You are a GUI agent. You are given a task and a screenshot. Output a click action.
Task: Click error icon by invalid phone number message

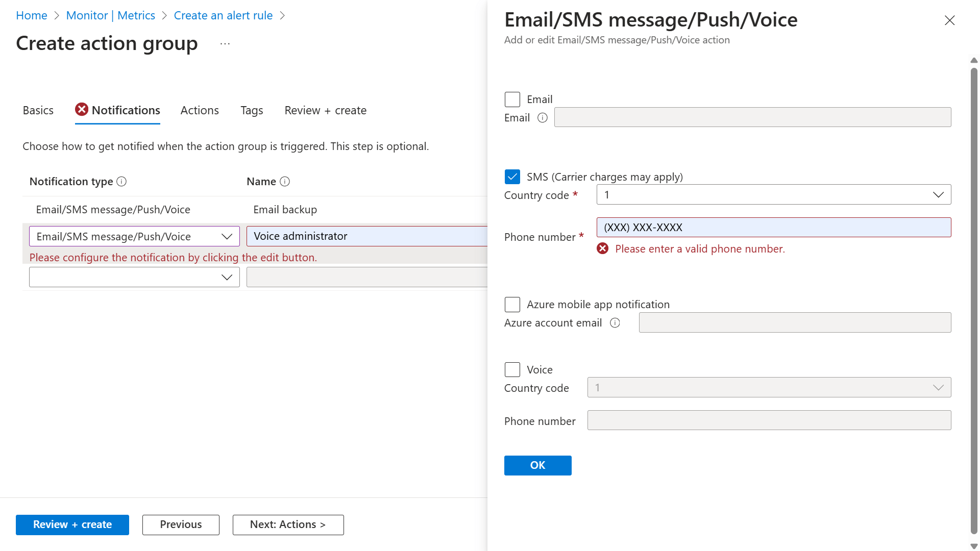[x=603, y=249]
